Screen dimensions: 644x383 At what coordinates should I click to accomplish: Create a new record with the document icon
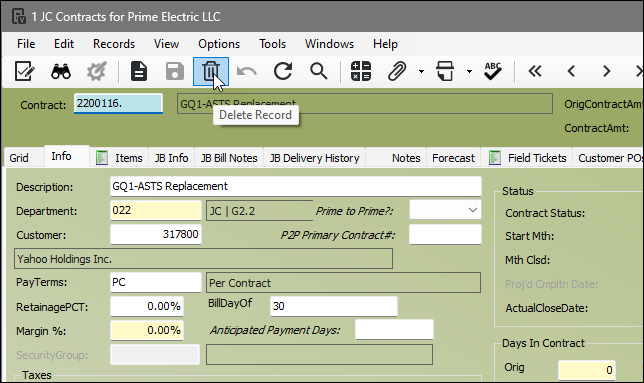139,71
